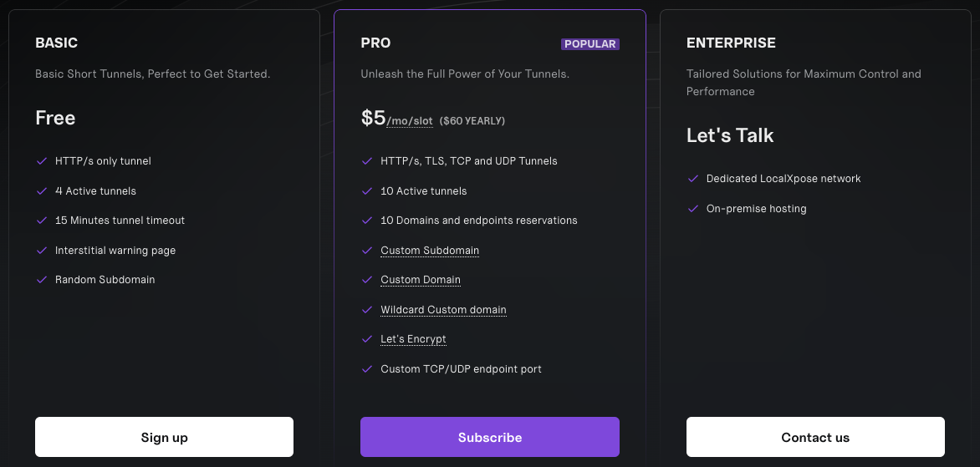Click checkmark beside Interstitial warning page
Viewport: 980px width, 467px height.
(42, 251)
